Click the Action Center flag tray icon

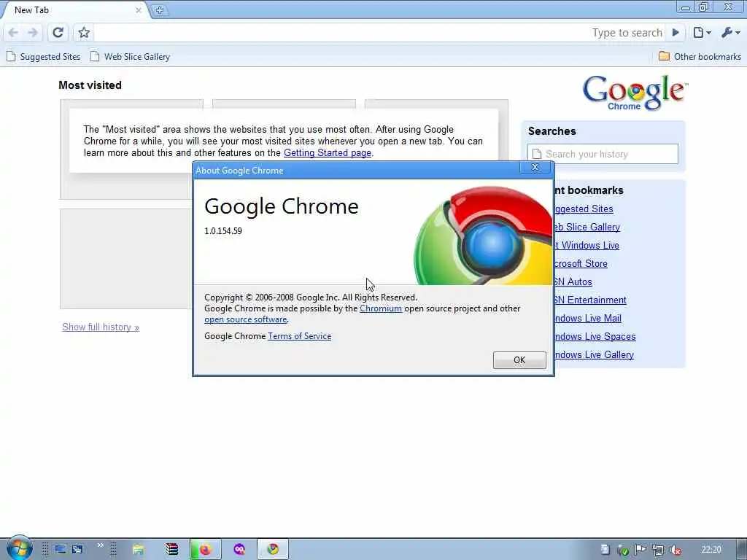point(640,550)
